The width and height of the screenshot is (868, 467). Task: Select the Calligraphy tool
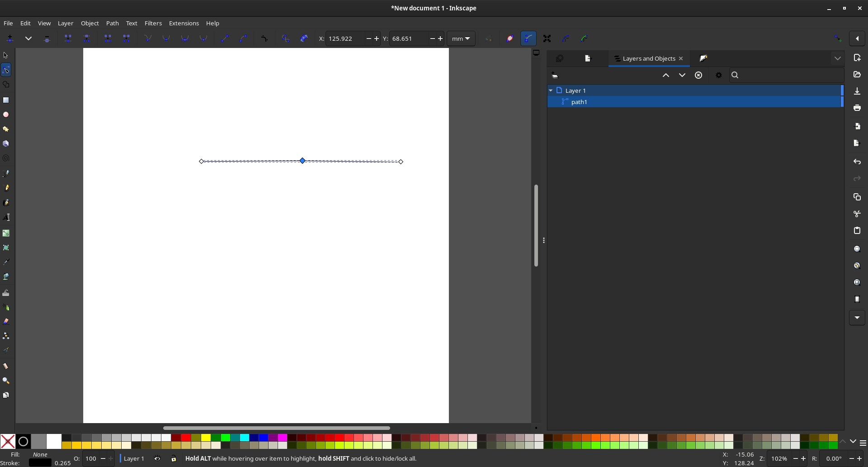[6, 203]
